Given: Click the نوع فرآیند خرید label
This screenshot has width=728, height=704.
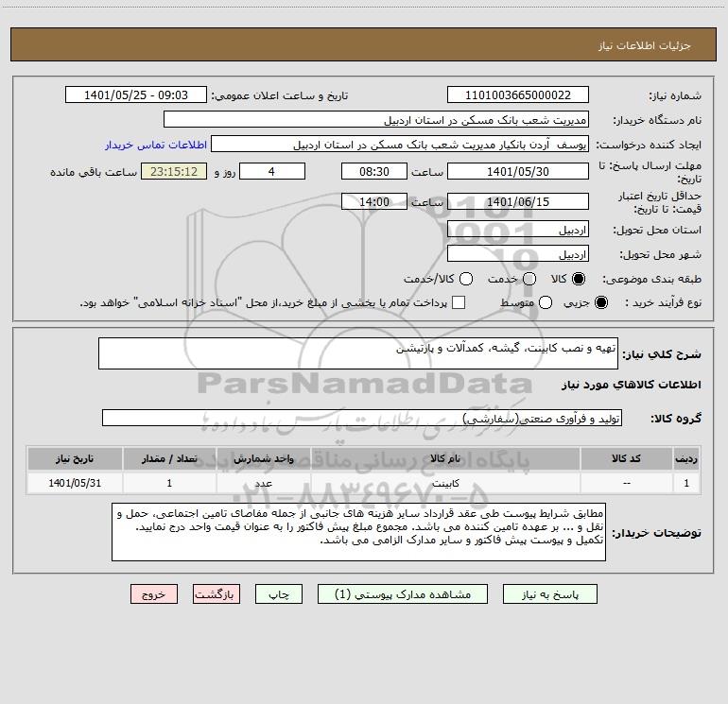Looking at the screenshot, I should click(x=663, y=302).
